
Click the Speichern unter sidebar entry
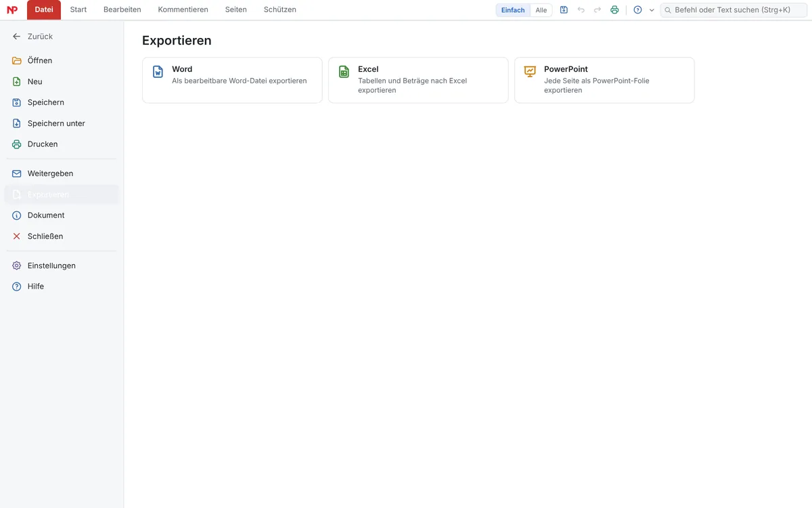(62, 123)
